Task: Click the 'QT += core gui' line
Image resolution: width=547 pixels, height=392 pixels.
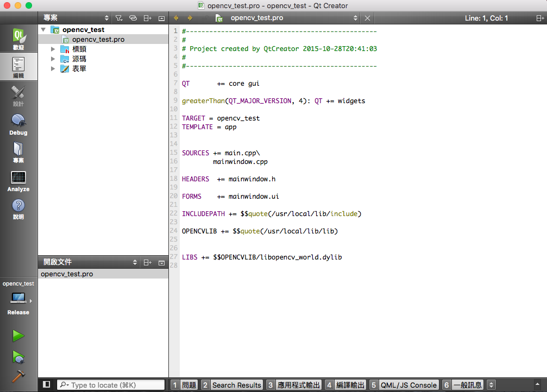Action: [221, 84]
